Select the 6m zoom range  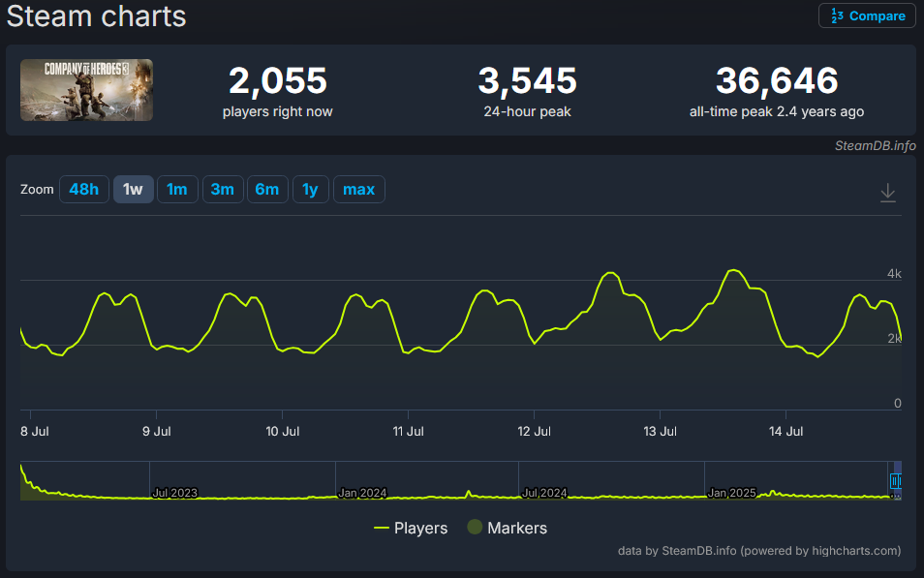click(267, 189)
